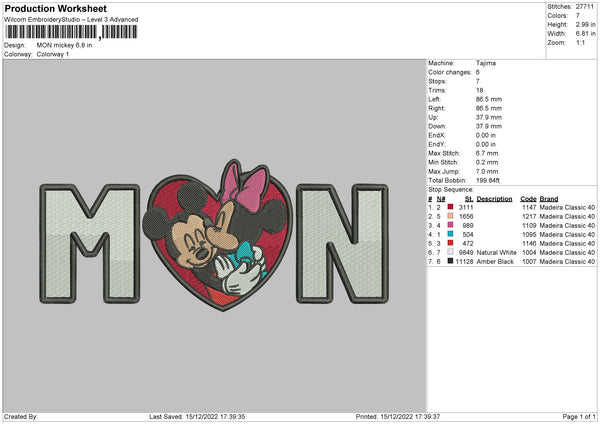Click the 'St.' column header
The image size is (600, 424).
469,199
